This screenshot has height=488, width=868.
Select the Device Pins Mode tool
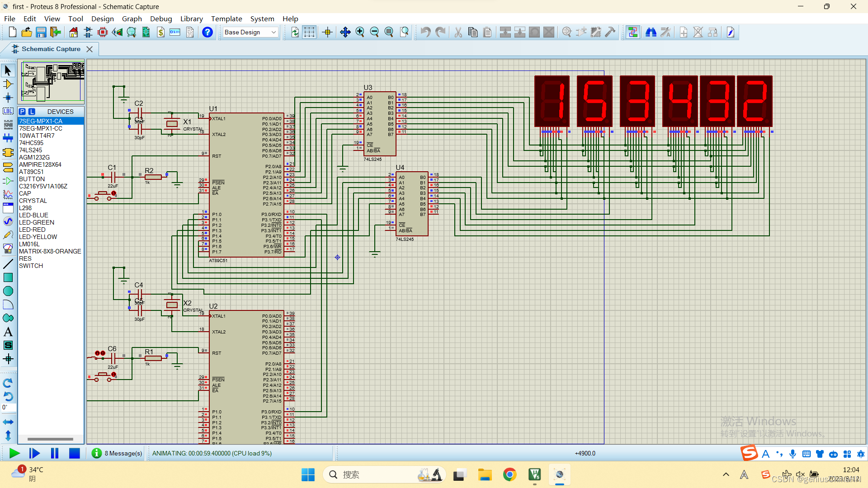(x=8, y=181)
